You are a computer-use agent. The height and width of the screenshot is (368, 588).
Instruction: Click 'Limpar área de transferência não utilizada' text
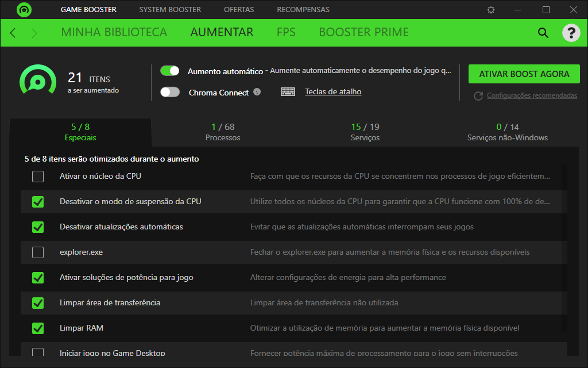pos(324,302)
